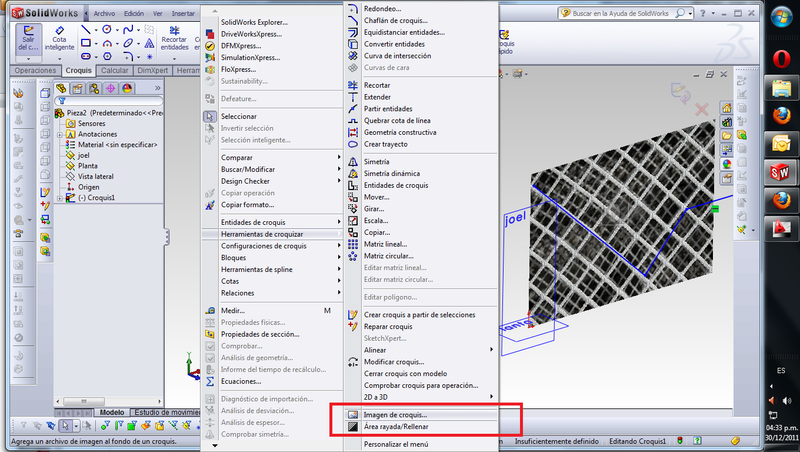Choose the Matriz lineal icon
This screenshot has height=452, width=800.
pos(353,244)
